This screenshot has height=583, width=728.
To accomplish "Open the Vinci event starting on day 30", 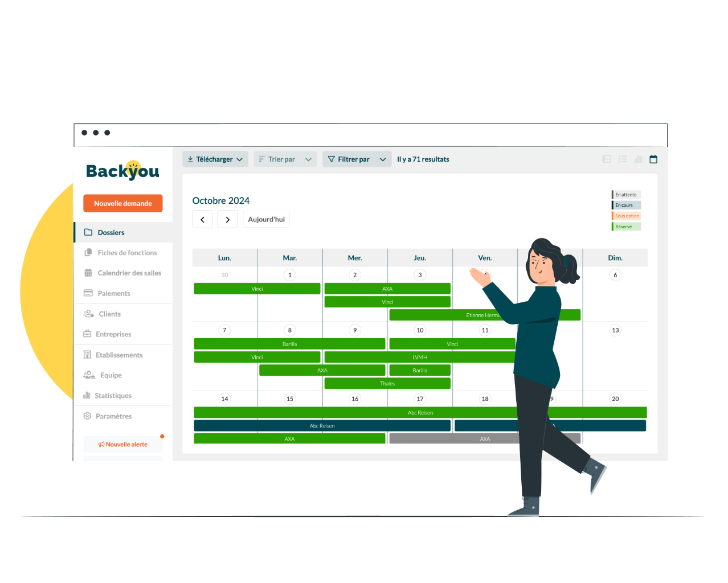I will (257, 289).
